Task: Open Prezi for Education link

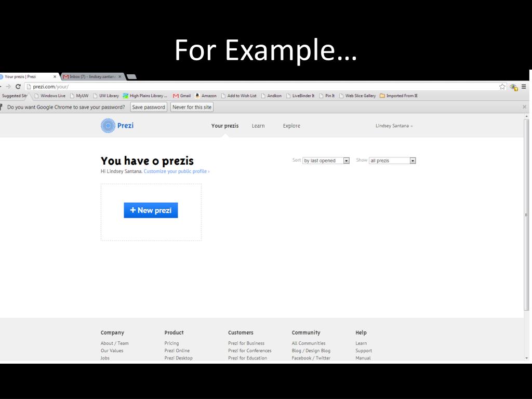Action: tap(248, 358)
